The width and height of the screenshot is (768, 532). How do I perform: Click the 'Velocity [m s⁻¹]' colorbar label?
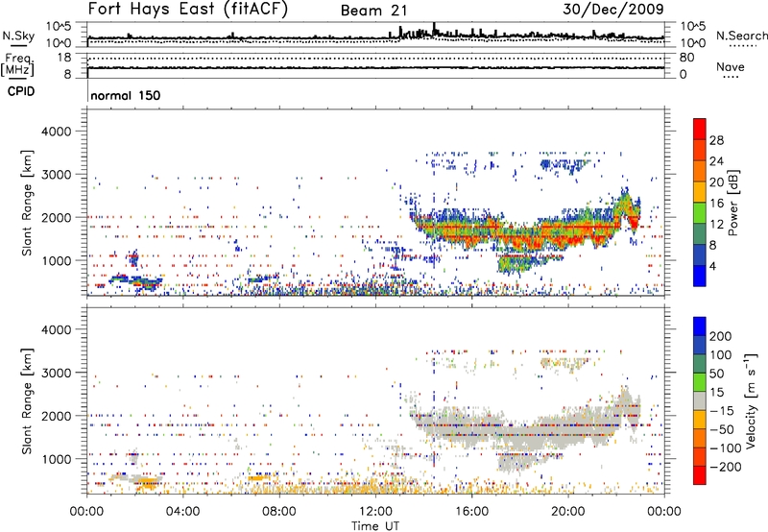tap(751, 400)
